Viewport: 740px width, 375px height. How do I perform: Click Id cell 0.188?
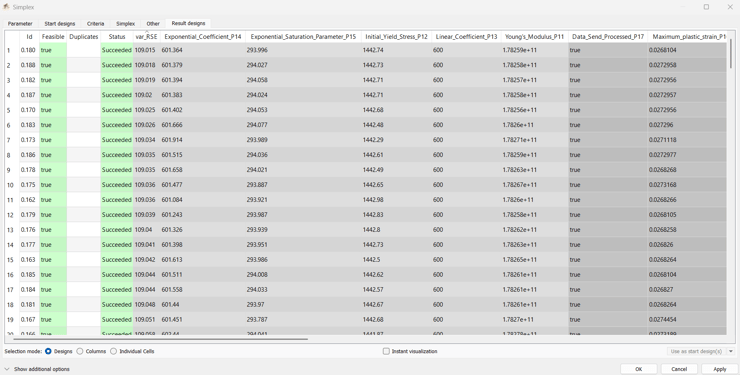coord(28,65)
